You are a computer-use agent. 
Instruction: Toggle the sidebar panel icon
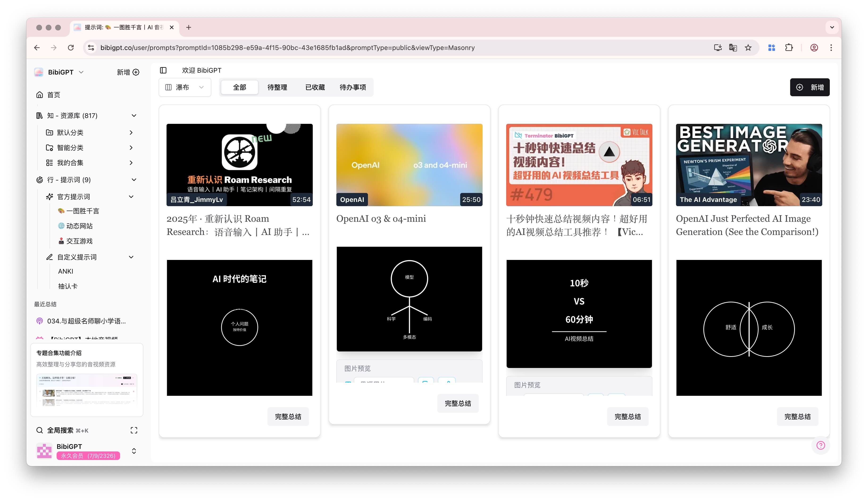(x=163, y=70)
